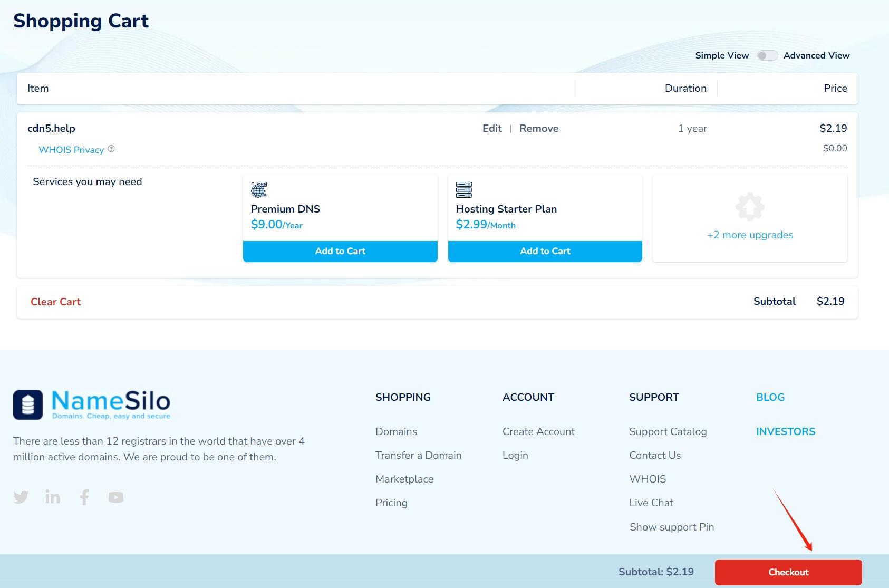Click the Hosting Starter Plan server icon
The width and height of the screenshot is (889, 588).
(x=464, y=189)
